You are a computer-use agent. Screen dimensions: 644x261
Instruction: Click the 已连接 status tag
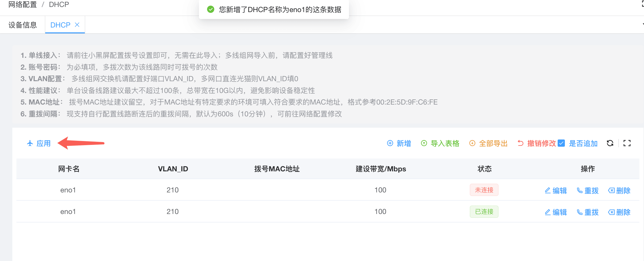click(x=484, y=212)
